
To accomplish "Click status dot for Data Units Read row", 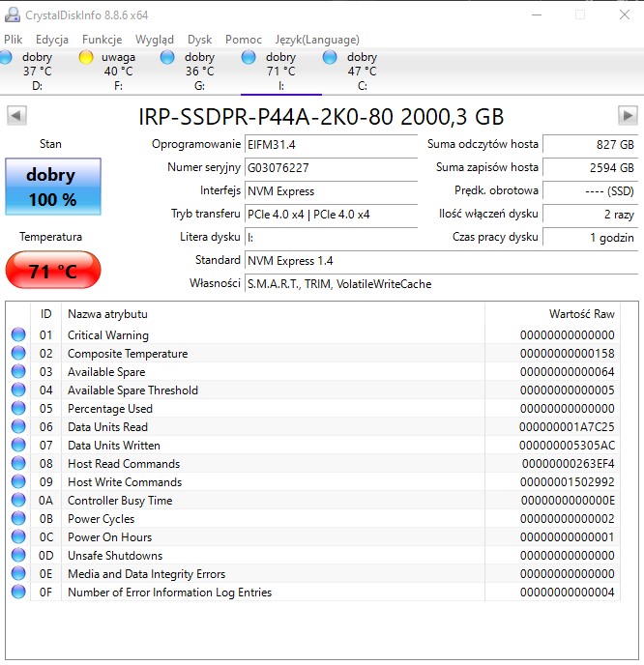I will click(18, 426).
